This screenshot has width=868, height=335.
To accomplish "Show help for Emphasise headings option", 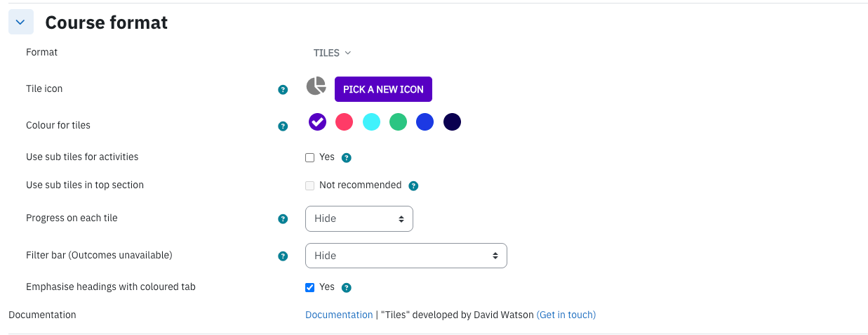I will (346, 288).
